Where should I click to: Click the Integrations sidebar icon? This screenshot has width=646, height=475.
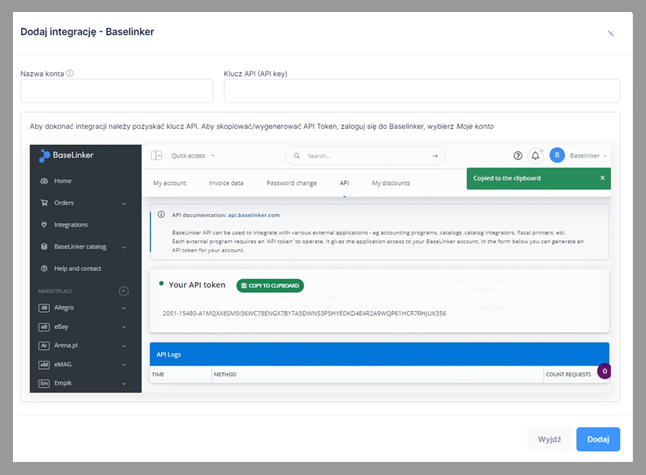tap(43, 225)
